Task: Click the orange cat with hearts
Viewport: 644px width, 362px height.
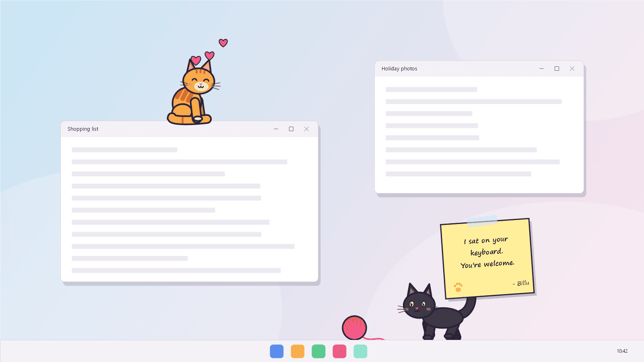Action: click(194, 92)
